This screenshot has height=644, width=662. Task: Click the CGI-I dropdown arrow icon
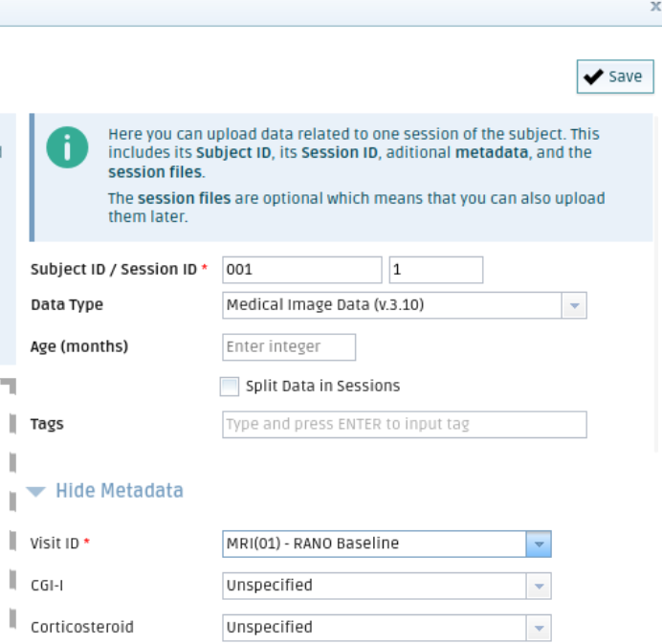539,586
